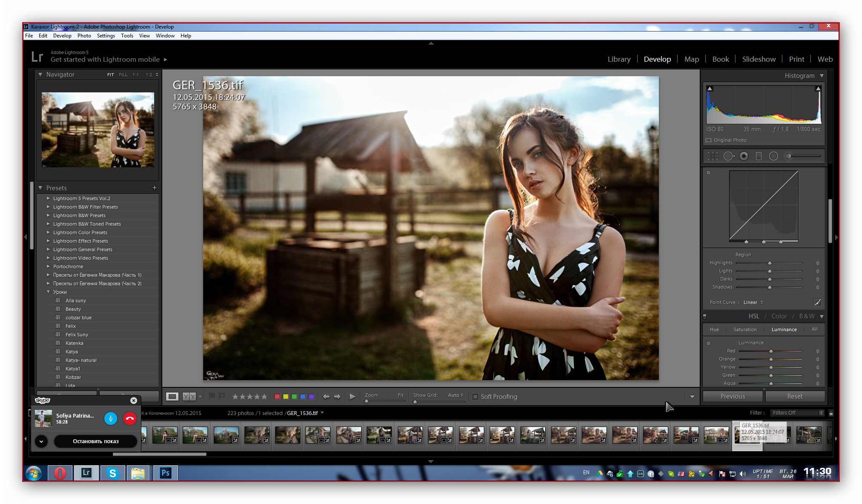The image size is (862, 504).
Task: Open Show Grid Auto dropdown
Action: 455,395
